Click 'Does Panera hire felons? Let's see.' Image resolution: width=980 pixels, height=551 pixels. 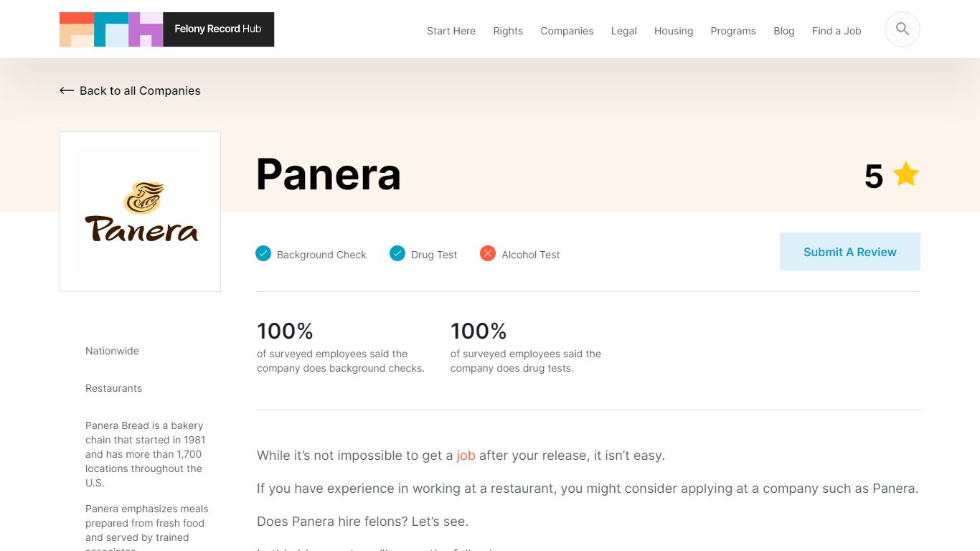click(362, 522)
